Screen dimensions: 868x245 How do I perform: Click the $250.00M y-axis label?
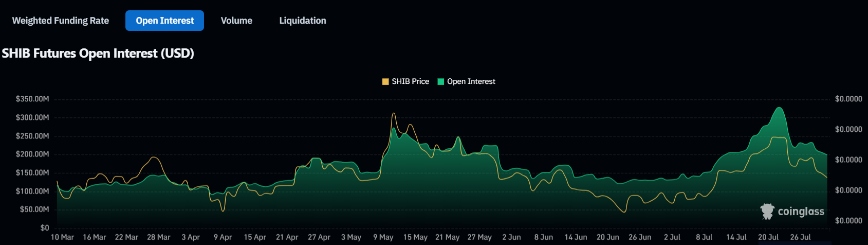pos(32,136)
